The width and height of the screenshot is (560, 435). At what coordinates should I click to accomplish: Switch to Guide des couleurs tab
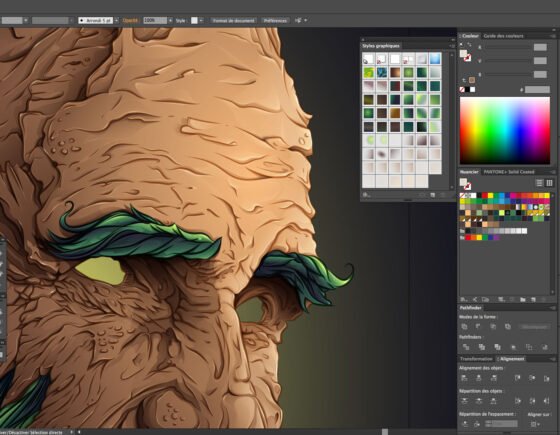(x=503, y=36)
